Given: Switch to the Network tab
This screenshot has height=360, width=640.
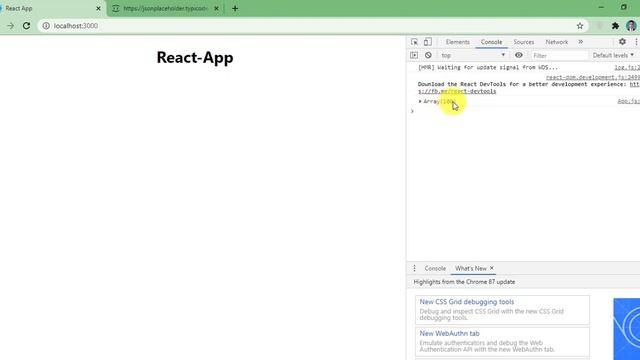Looking at the screenshot, I should (x=557, y=42).
